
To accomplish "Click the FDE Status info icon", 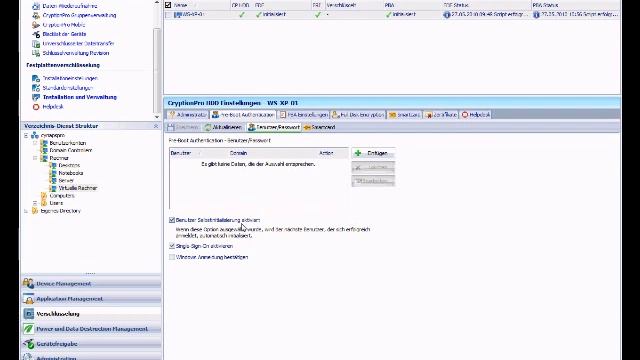I will click(447, 15).
